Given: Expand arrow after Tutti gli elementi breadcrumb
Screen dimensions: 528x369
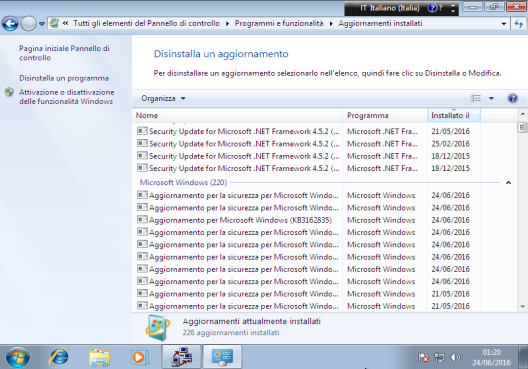Looking at the screenshot, I should [x=228, y=24].
